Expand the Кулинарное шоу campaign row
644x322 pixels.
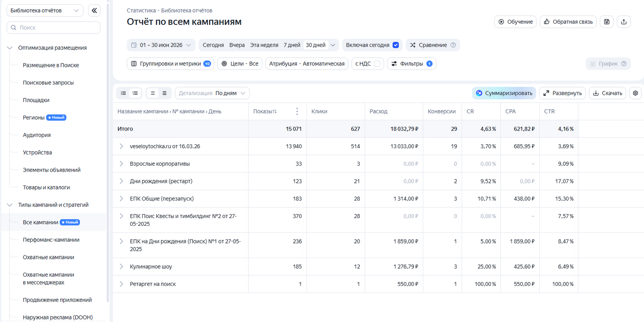122,267
